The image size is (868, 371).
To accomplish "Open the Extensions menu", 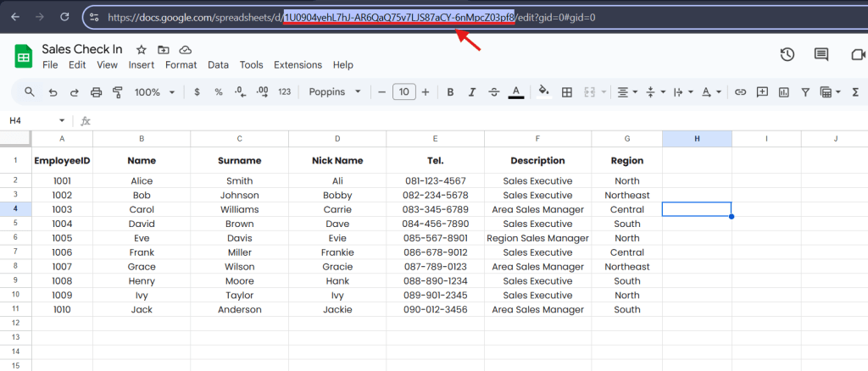I will coord(298,65).
